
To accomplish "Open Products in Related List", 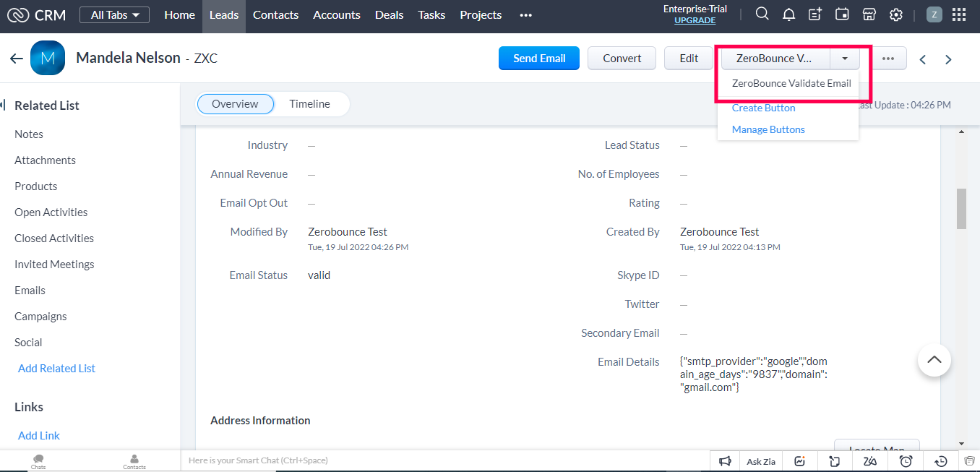I will [x=36, y=186].
